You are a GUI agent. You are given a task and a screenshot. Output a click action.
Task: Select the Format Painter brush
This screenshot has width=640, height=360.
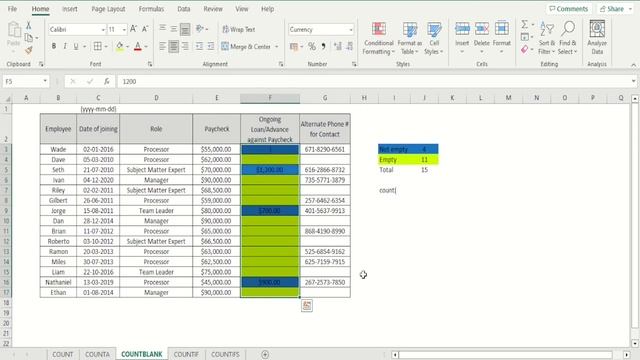coord(29,50)
